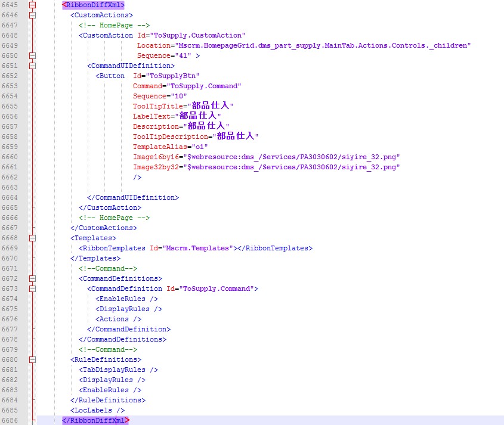Click <DisplayRules /> on line 6682
Viewport: 504px width, 425px height.
112,380
